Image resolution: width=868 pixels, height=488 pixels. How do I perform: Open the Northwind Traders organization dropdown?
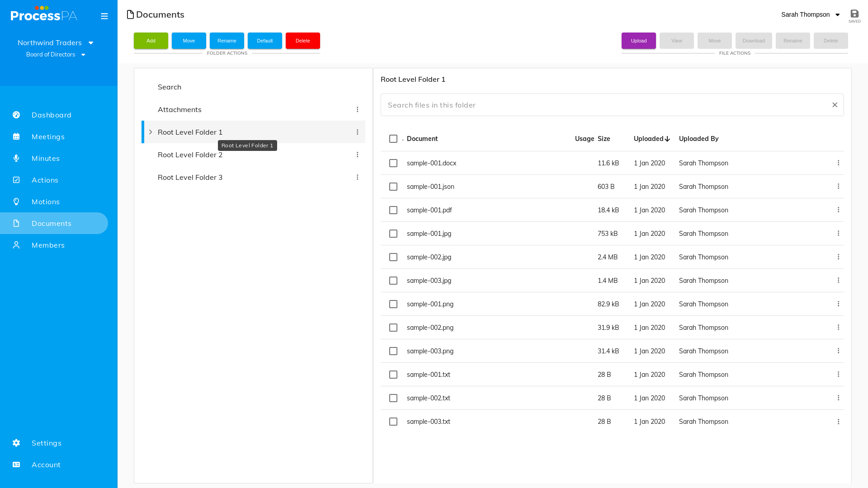(x=56, y=42)
